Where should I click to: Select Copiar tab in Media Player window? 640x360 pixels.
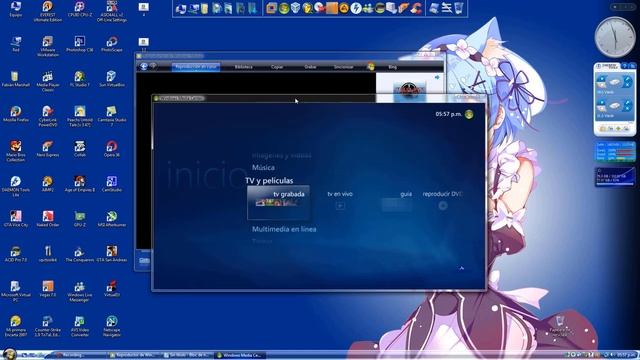tap(277, 67)
